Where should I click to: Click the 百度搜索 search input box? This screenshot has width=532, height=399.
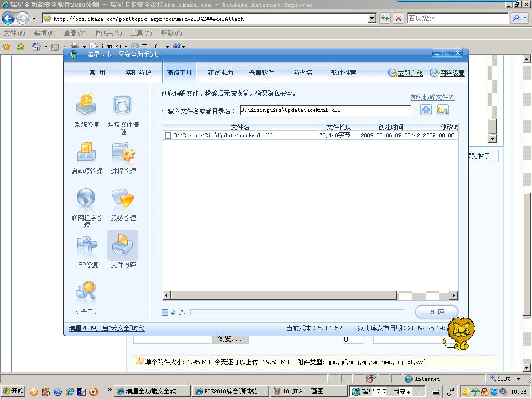[x=458, y=18]
